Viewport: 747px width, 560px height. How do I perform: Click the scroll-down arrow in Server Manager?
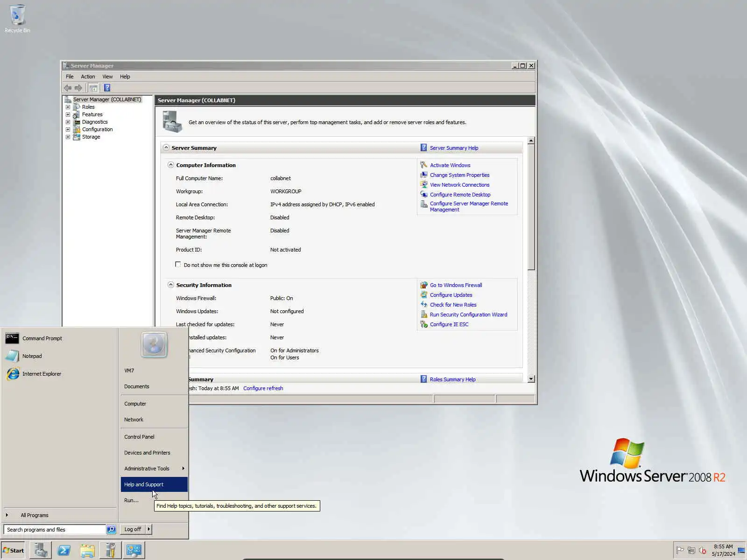(x=531, y=379)
